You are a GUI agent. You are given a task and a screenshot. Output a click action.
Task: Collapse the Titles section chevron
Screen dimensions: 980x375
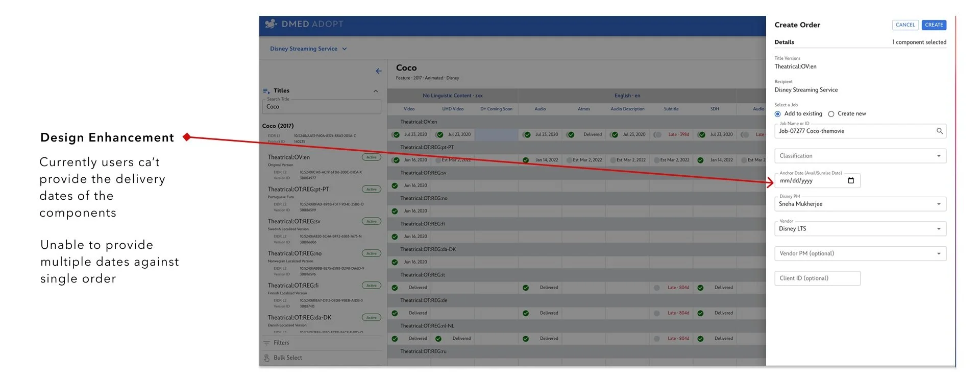pos(376,91)
